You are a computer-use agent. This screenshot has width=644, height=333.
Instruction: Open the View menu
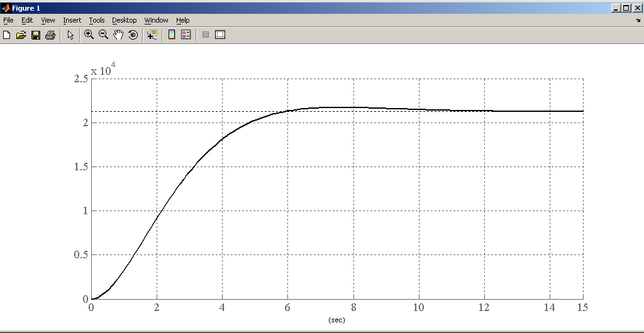click(x=48, y=20)
